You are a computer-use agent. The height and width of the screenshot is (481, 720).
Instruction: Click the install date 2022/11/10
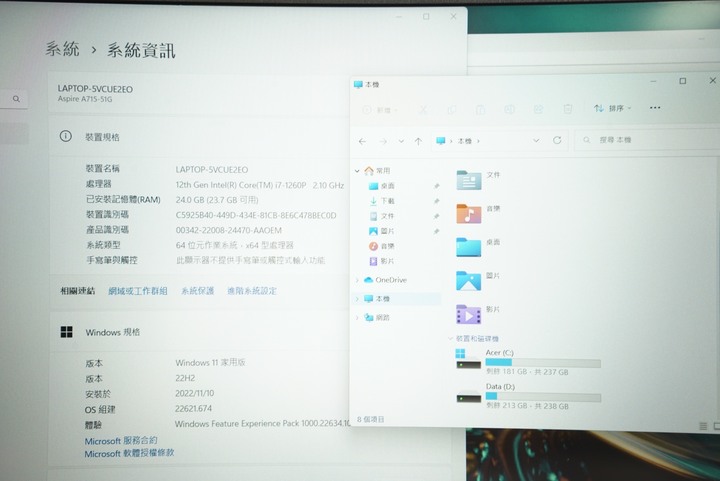[x=194, y=393]
